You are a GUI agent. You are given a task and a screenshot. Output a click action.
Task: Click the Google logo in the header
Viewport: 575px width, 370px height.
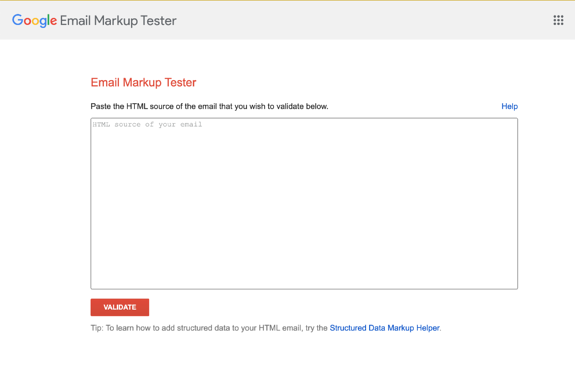point(34,21)
